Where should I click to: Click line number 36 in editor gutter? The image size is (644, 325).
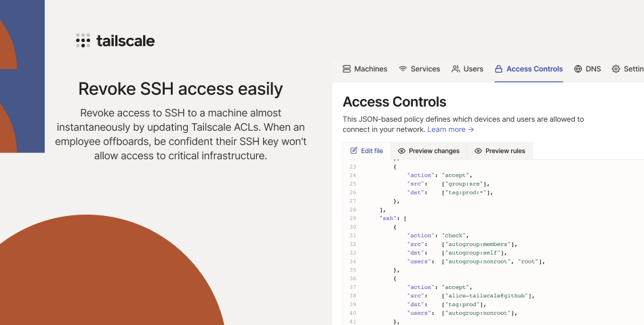tap(353, 279)
